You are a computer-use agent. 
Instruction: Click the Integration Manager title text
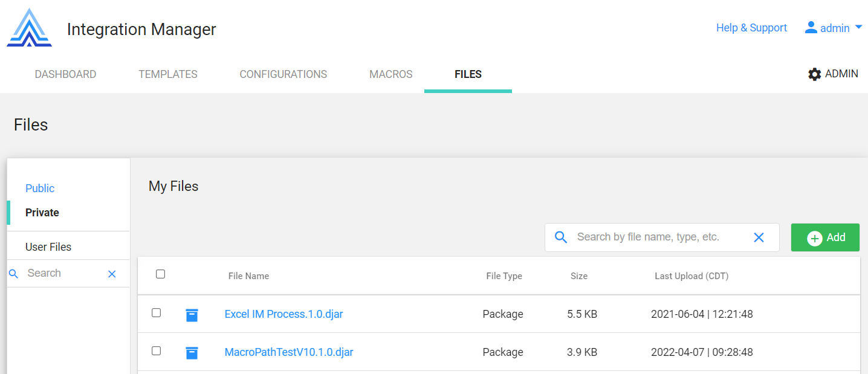click(x=141, y=29)
